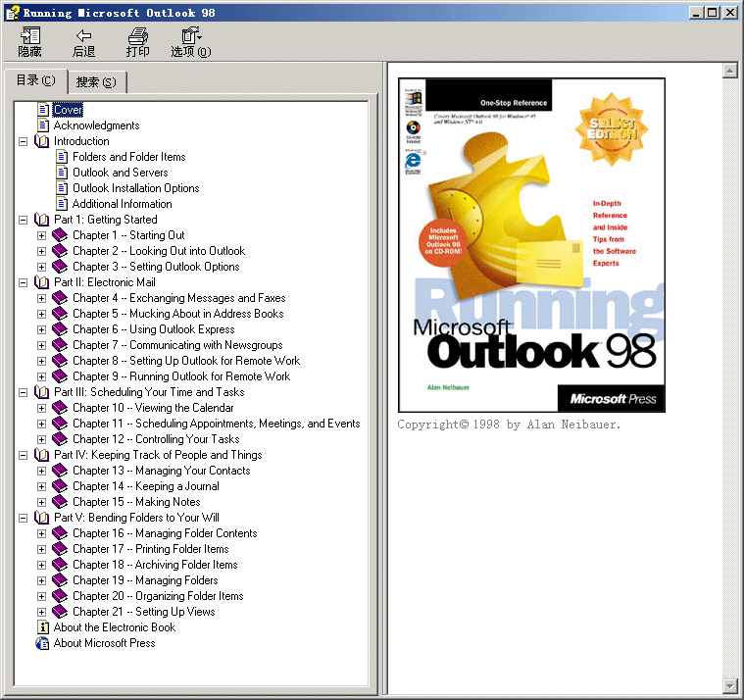
Task: Click the About Microsoft Press globe icon
Action: pos(42,643)
